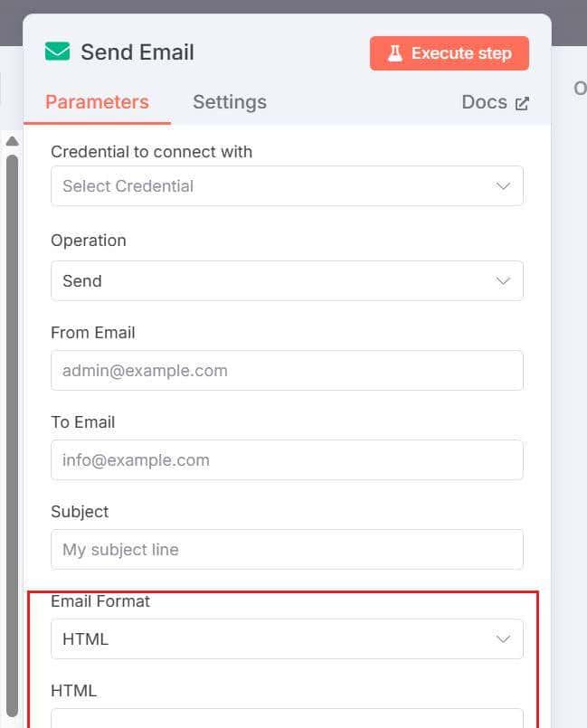This screenshot has height=728, width=587.
Task: Click the flask icon on Execute step
Action: [x=394, y=53]
